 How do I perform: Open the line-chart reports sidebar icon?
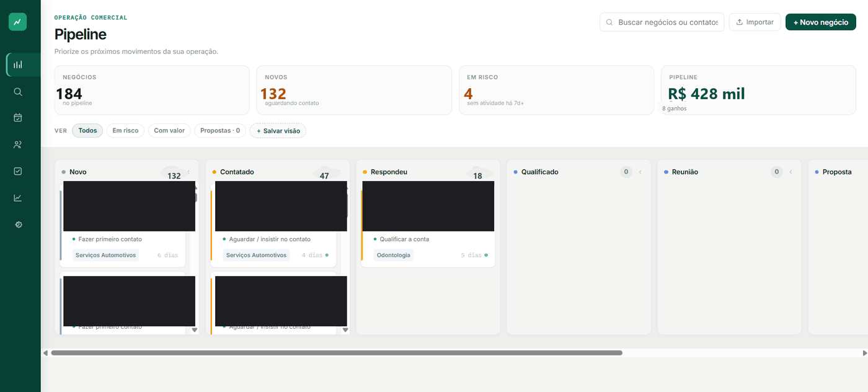18,198
